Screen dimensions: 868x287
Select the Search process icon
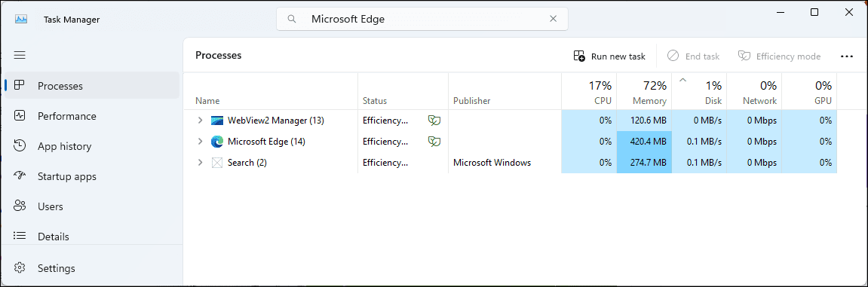[x=217, y=163]
